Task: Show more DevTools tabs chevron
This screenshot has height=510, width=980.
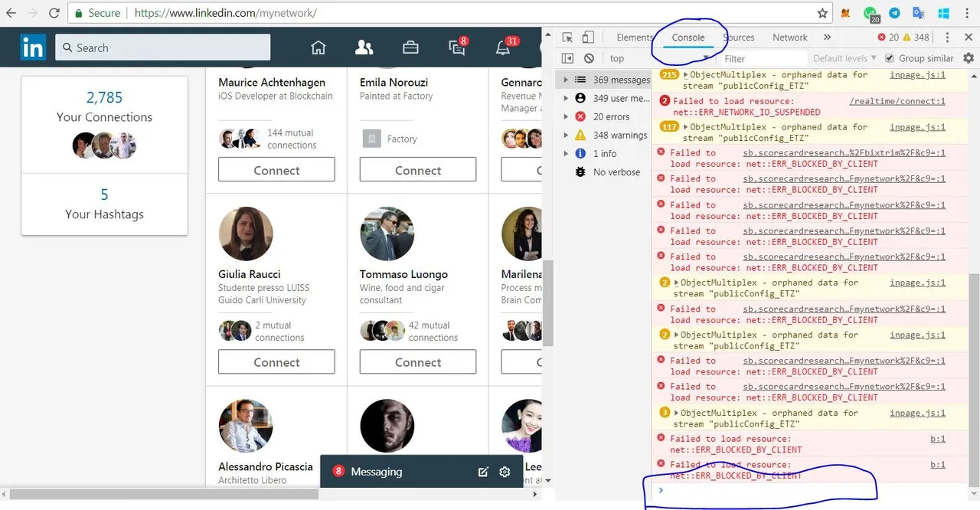Action: click(x=827, y=38)
